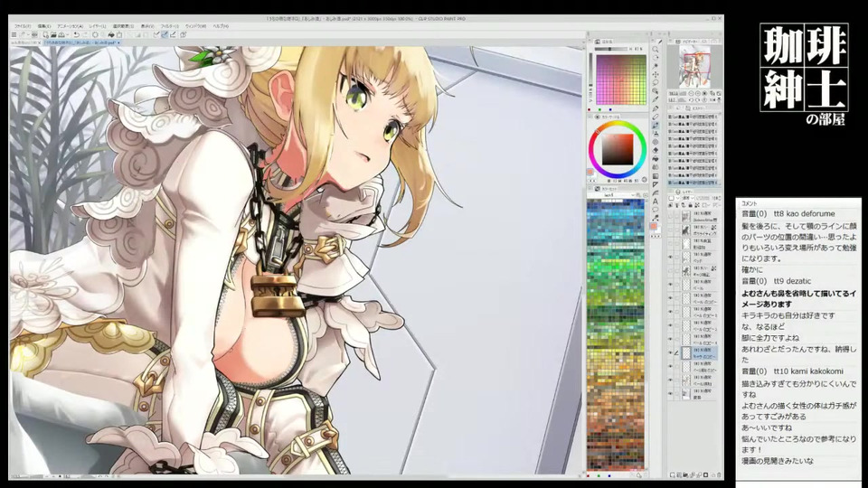Open the ヘルプ menu
The width and height of the screenshot is (868, 488).
(x=221, y=26)
